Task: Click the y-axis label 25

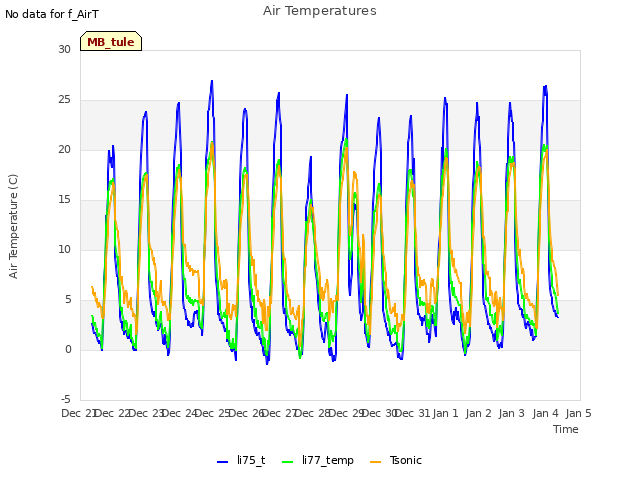Action: coord(64,100)
